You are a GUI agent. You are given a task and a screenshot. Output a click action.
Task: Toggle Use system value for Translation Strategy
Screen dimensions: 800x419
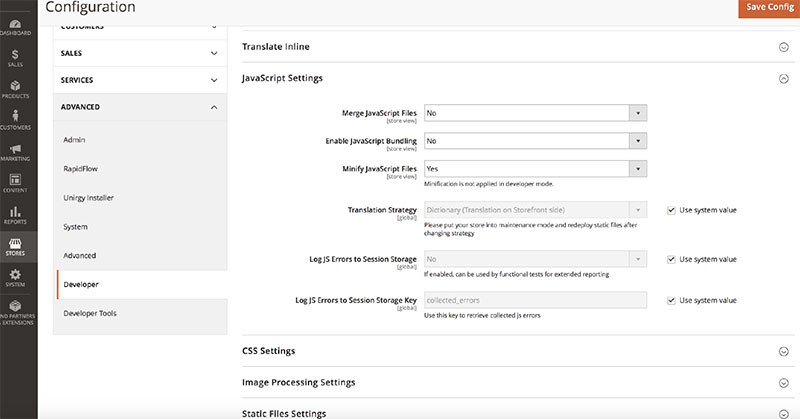coord(671,210)
